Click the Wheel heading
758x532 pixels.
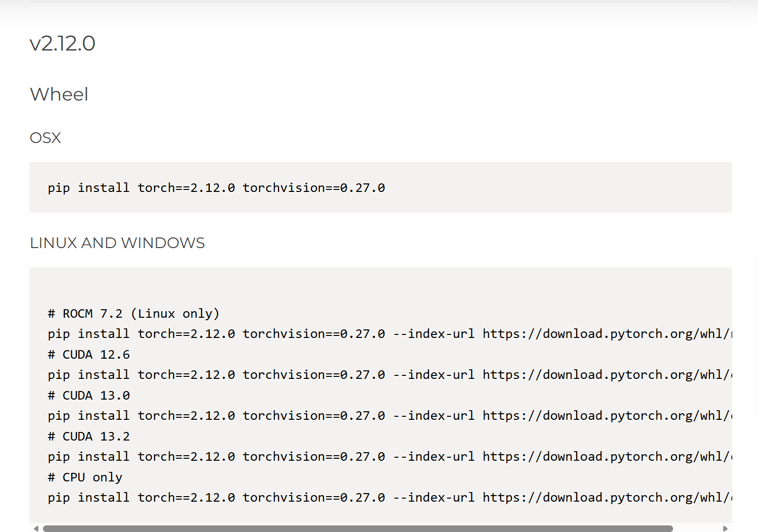(59, 94)
